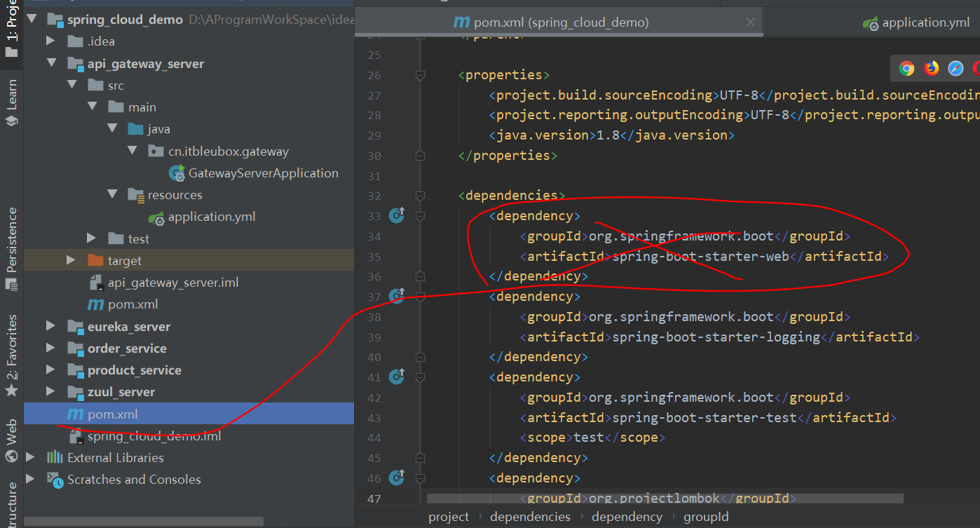Collapse the spring_cloud_demo root node
Screen dimensions: 980x528
(x=31, y=19)
